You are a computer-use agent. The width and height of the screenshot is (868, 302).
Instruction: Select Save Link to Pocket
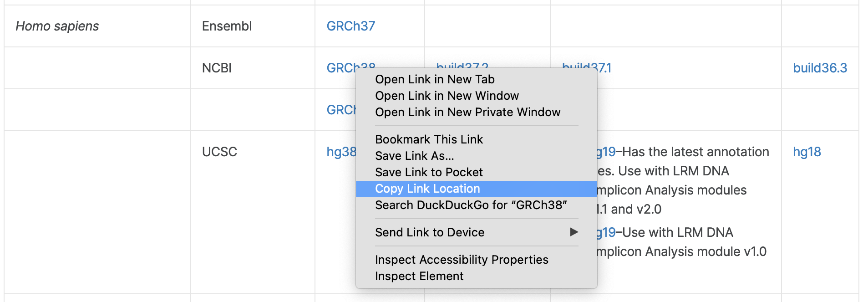tap(429, 172)
